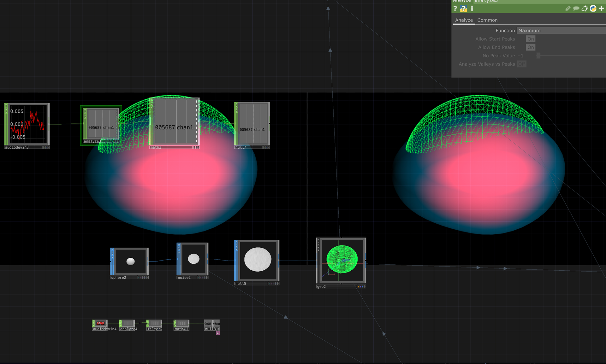
Task: Click pink export arrow below null8
Action: (218, 333)
